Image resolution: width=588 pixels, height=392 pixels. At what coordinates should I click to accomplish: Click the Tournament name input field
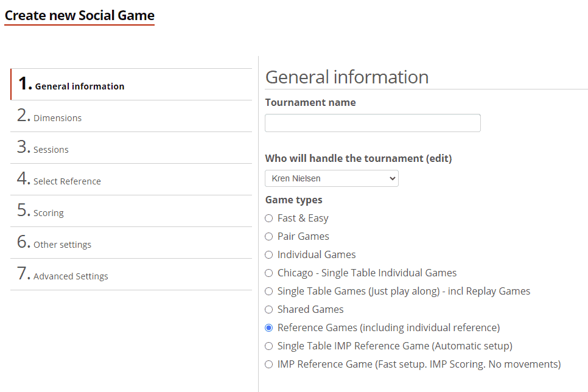click(373, 123)
